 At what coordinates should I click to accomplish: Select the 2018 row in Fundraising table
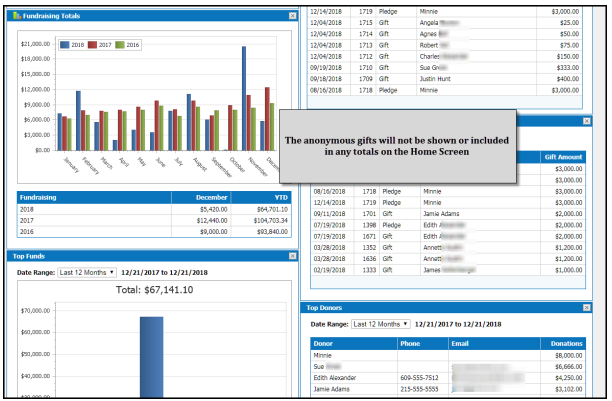click(154, 209)
